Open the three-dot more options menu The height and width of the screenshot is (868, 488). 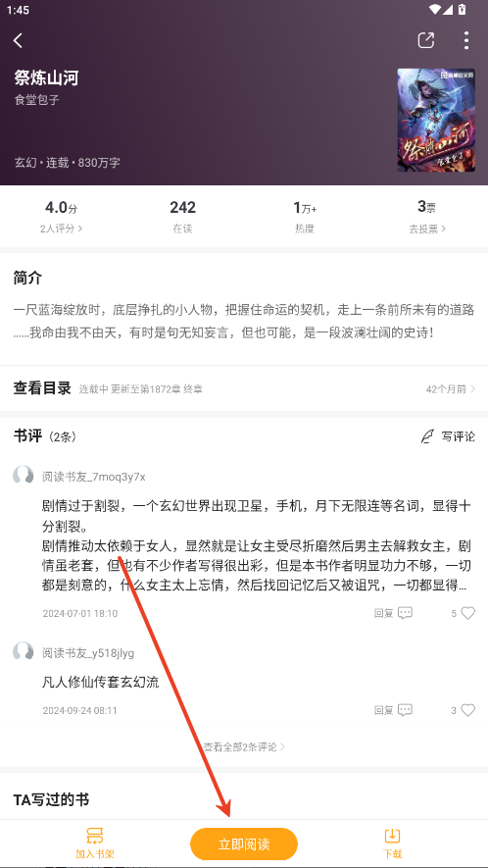click(x=466, y=40)
